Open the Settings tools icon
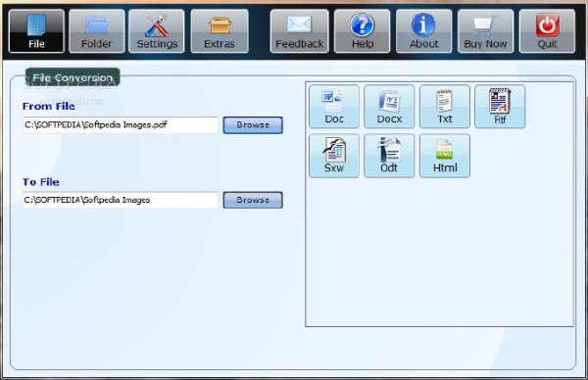This screenshot has height=380, width=588. coord(157,31)
